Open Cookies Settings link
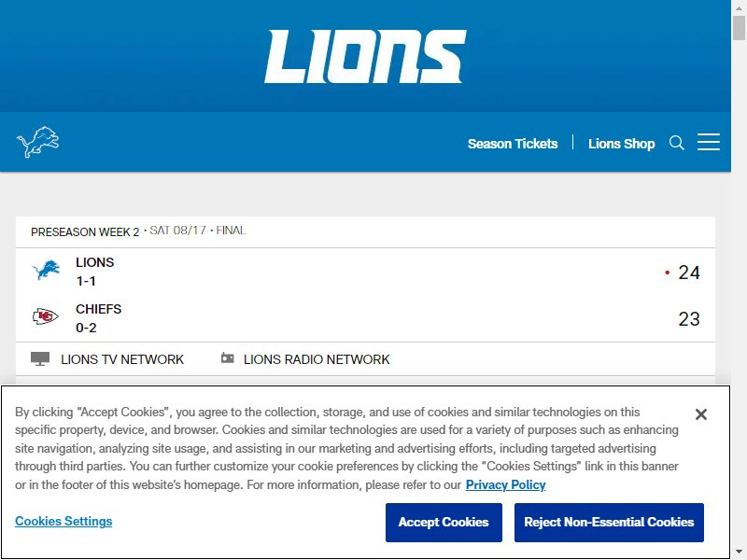The height and width of the screenshot is (560, 747). (63, 522)
